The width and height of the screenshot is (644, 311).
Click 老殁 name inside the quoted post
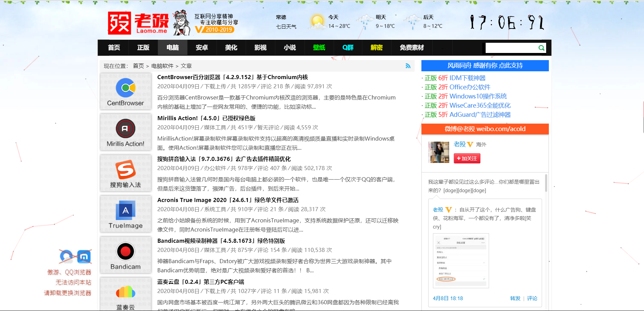click(x=438, y=210)
